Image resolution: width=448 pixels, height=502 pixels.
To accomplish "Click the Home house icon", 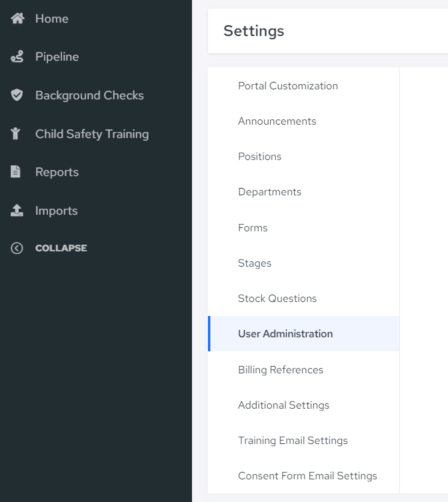I will click(x=17, y=19).
